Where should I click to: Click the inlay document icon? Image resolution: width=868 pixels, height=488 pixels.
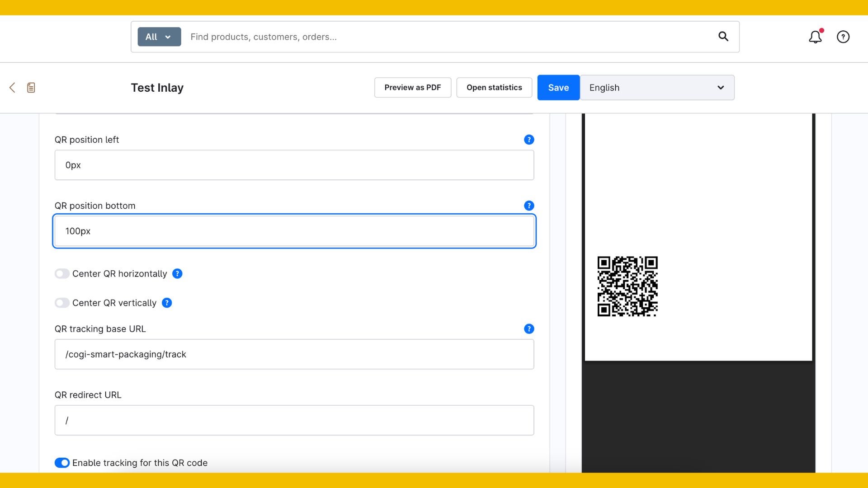coord(31,88)
